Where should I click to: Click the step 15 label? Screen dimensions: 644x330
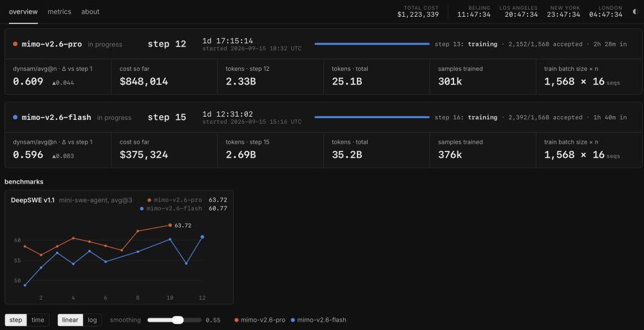pos(167,117)
